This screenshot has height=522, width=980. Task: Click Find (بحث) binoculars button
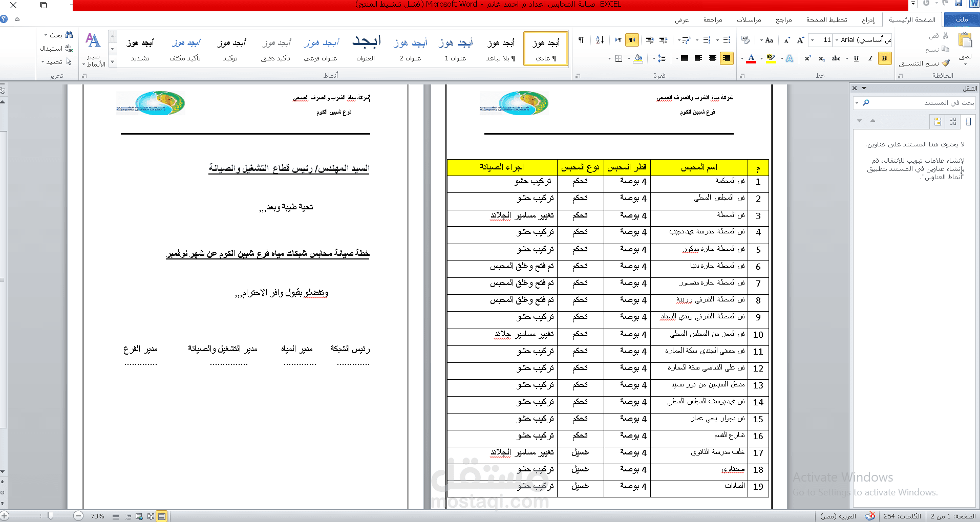point(59,35)
